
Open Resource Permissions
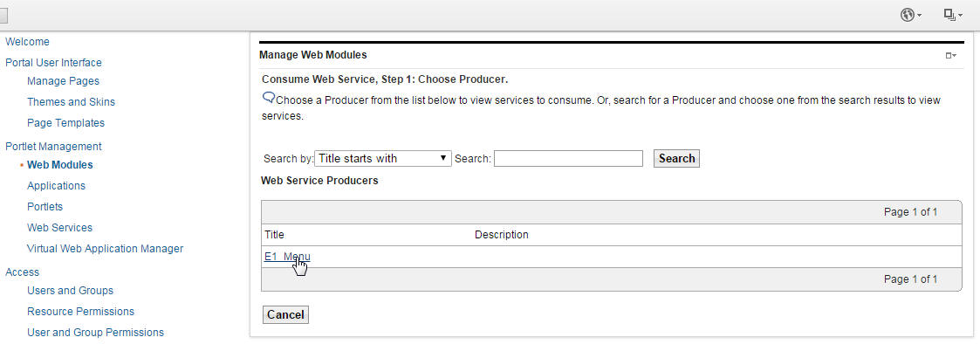(80, 312)
